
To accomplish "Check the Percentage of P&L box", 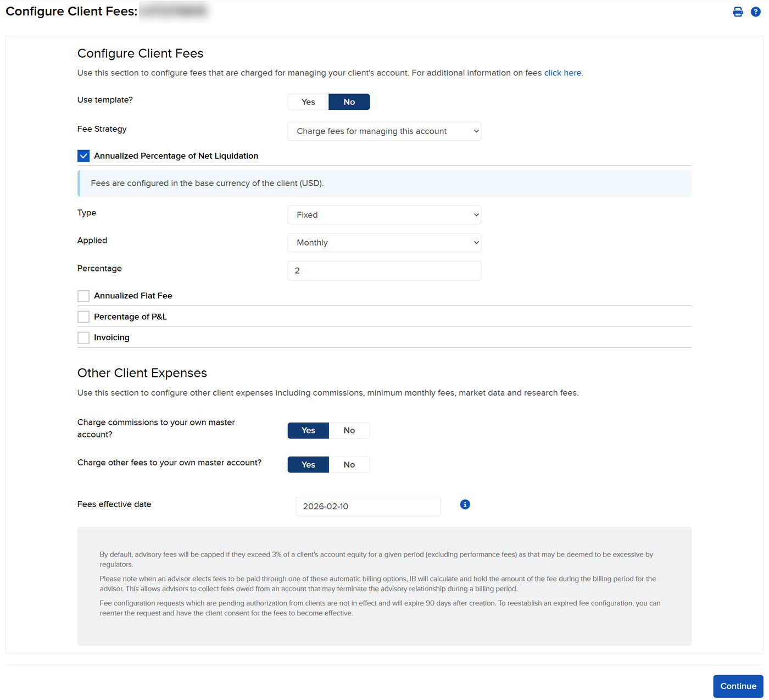I will tap(83, 316).
